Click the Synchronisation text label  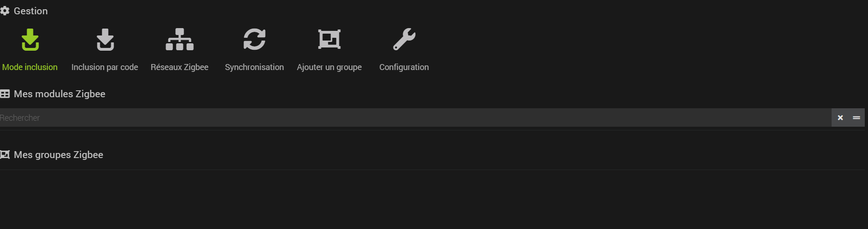(x=254, y=67)
